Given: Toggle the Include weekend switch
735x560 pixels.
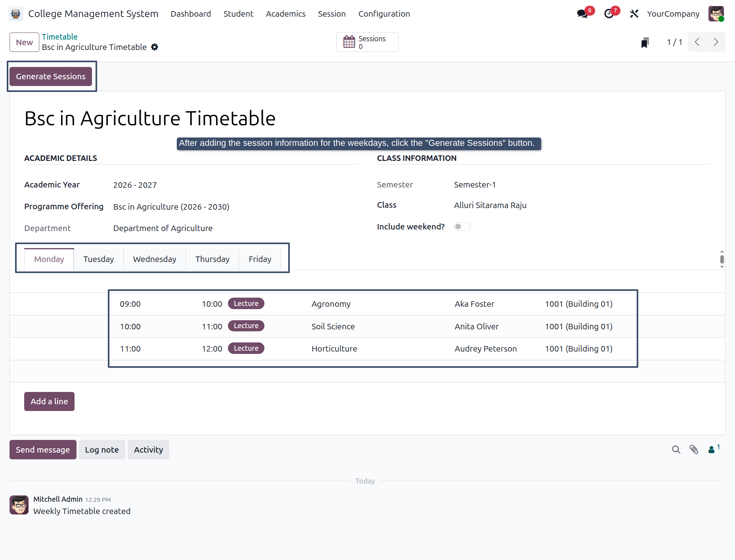Looking at the screenshot, I should tap(462, 227).
